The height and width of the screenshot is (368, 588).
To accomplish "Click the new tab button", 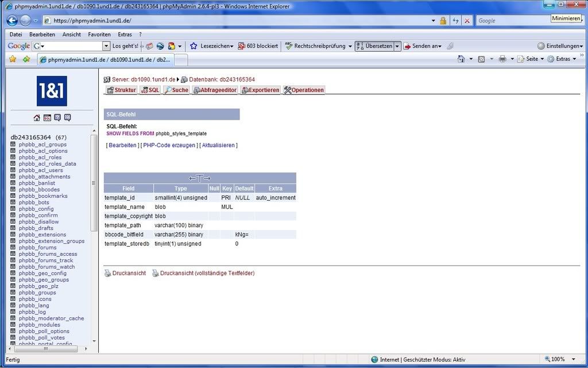I will 181,59.
